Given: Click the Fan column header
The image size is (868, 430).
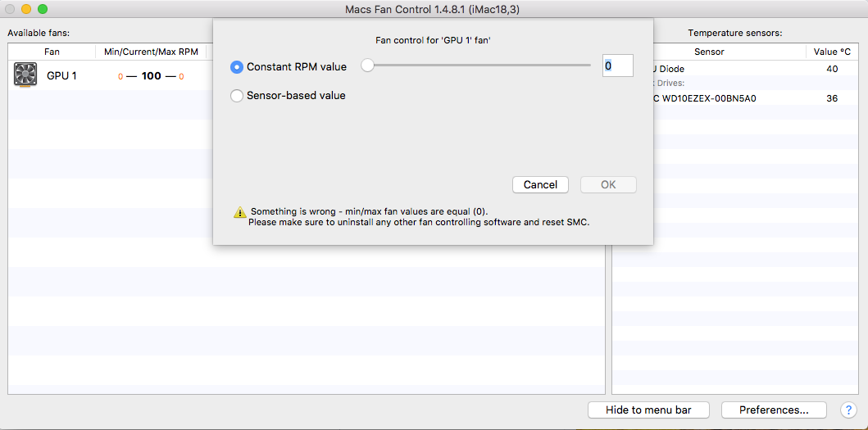Looking at the screenshot, I should (x=52, y=52).
